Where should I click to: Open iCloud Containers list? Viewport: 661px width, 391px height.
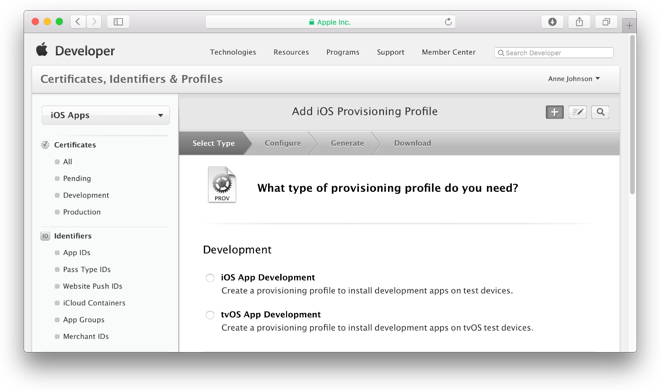(x=94, y=303)
